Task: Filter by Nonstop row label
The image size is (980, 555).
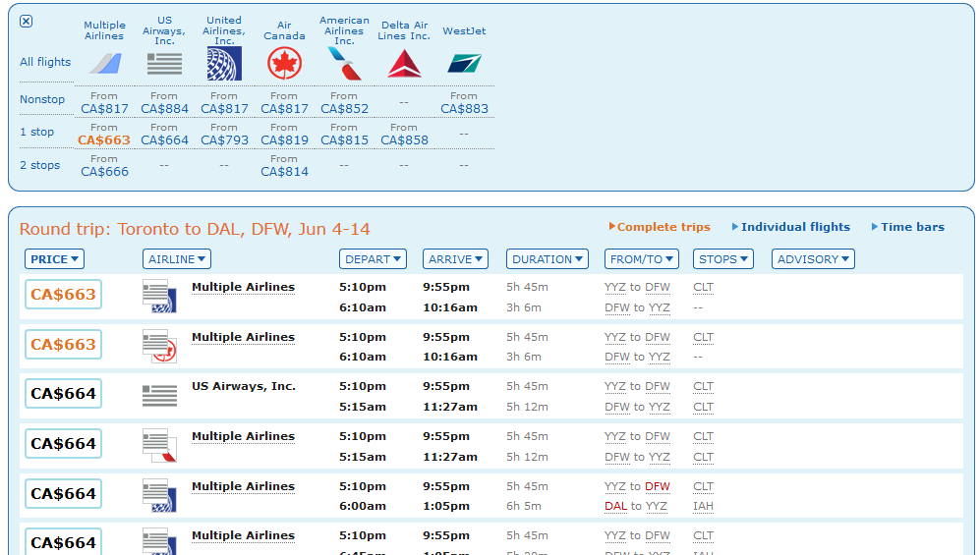Action: coord(42,99)
